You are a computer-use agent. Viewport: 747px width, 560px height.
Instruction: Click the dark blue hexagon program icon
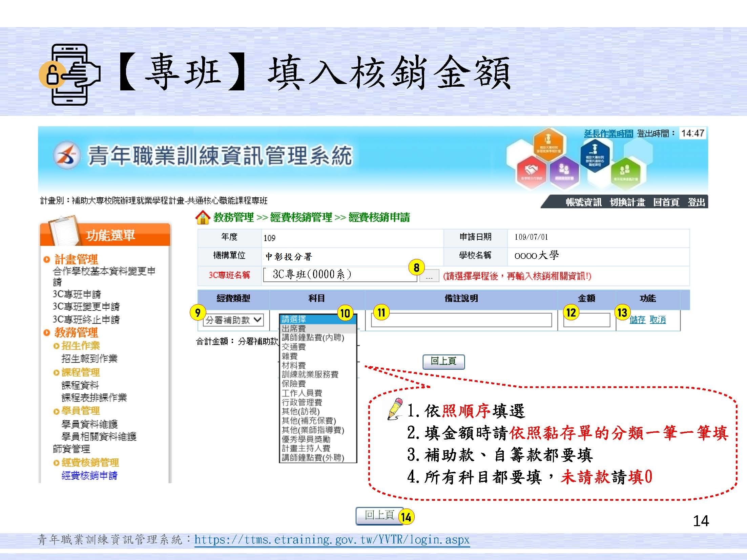click(x=595, y=156)
